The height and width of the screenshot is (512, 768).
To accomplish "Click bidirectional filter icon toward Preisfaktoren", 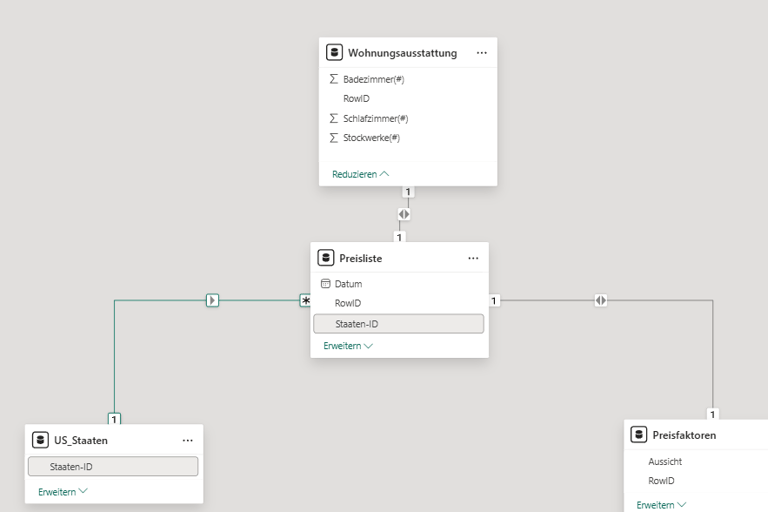I will click(x=600, y=300).
